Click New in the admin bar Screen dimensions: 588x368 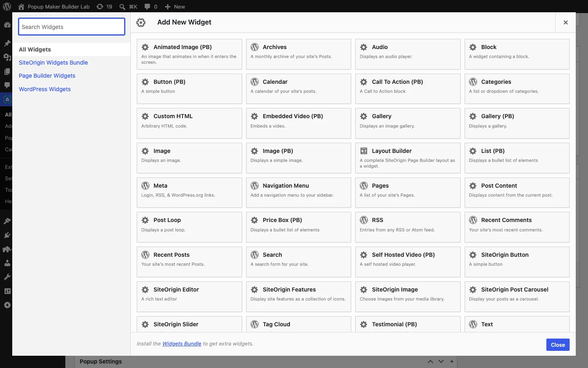point(175,7)
